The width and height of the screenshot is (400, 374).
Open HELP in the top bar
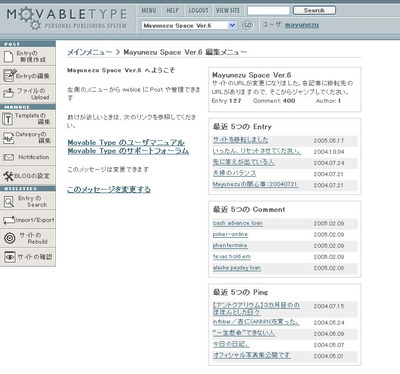[173, 11]
